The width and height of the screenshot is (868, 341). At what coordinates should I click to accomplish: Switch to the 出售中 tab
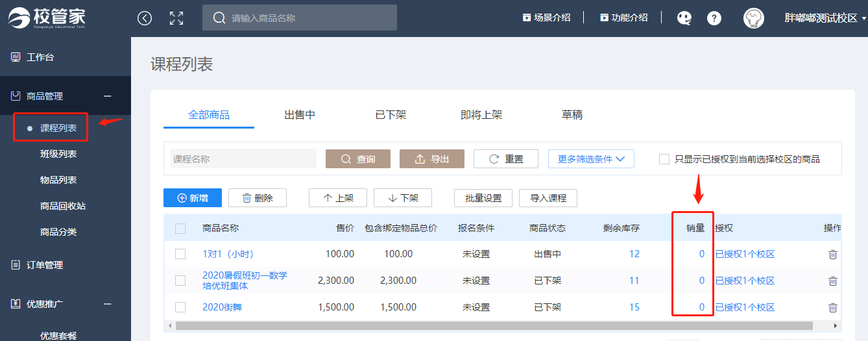[300, 115]
